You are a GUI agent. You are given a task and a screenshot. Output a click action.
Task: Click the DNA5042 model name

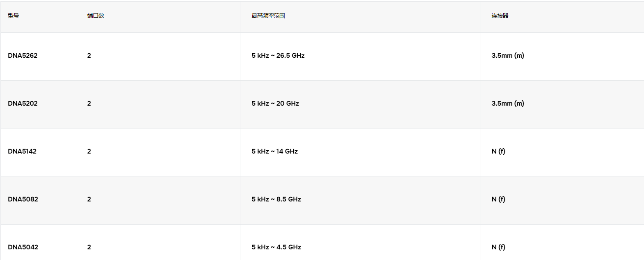tap(23, 247)
